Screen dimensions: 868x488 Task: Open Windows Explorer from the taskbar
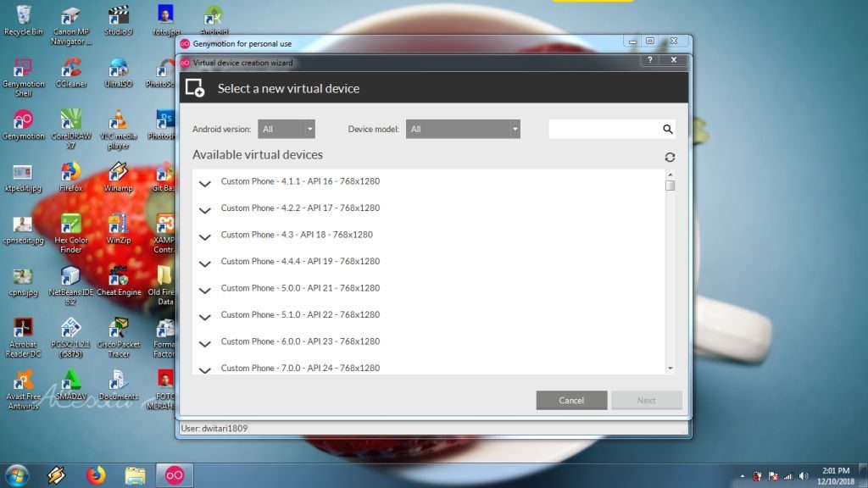(x=135, y=475)
